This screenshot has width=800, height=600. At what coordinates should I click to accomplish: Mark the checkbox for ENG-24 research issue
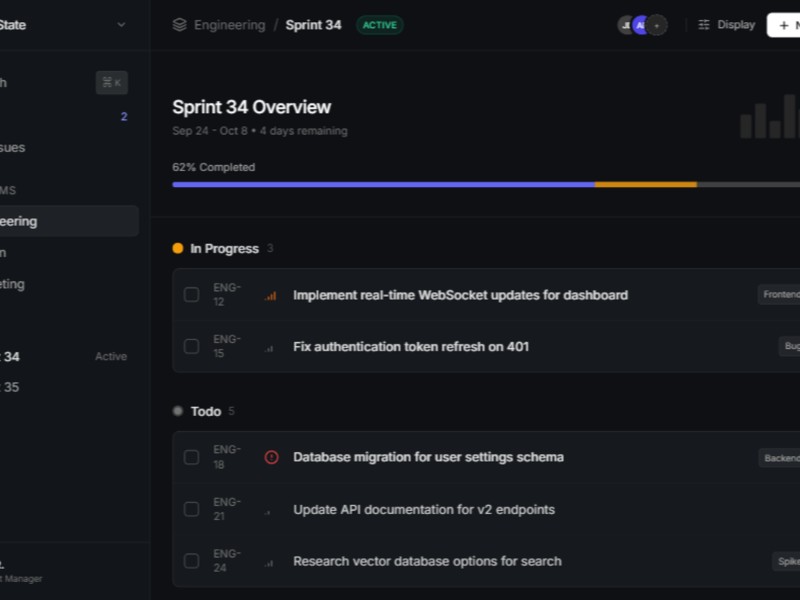click(191, 561)
